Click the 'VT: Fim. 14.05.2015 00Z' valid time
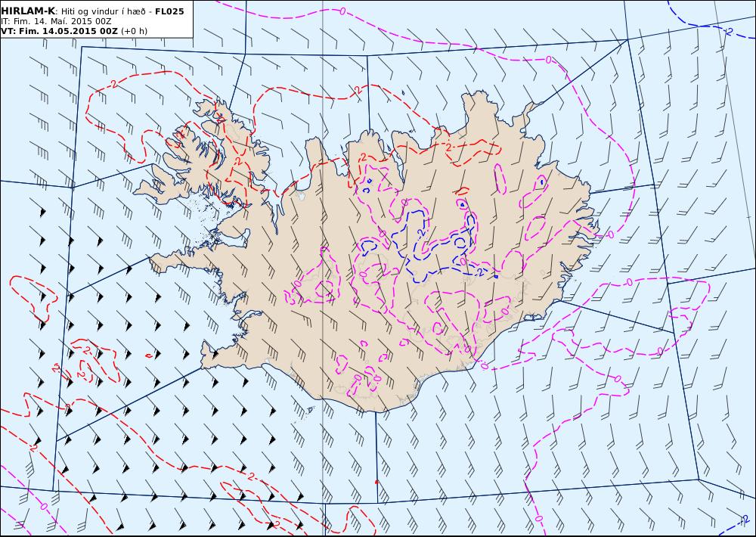756x537 pixels. click(x=59, y=31)
